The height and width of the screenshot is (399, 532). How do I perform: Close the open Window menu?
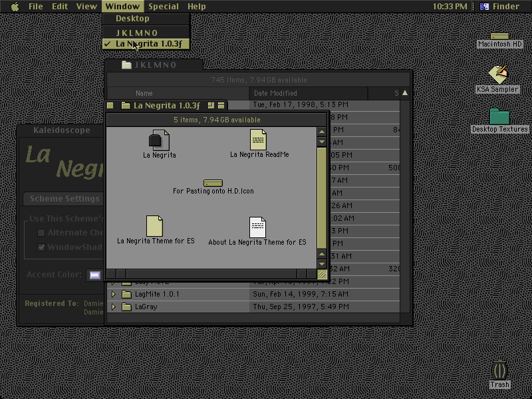[122, 7]
